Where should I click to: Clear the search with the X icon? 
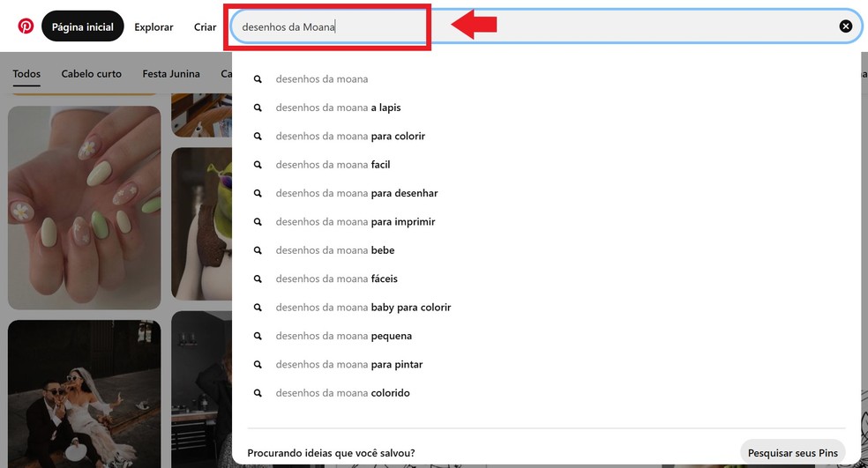[845, 26]
